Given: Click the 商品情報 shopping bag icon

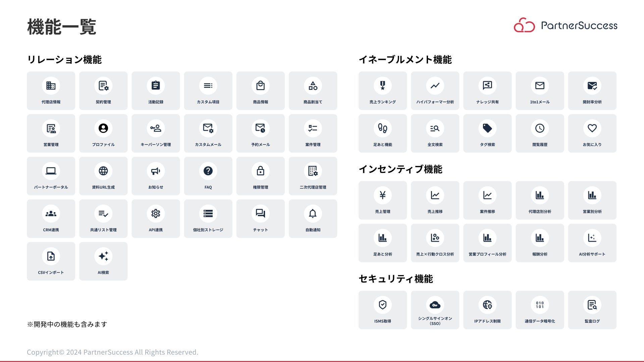Looking at the screenshot, I should click(x=260, y=86).
